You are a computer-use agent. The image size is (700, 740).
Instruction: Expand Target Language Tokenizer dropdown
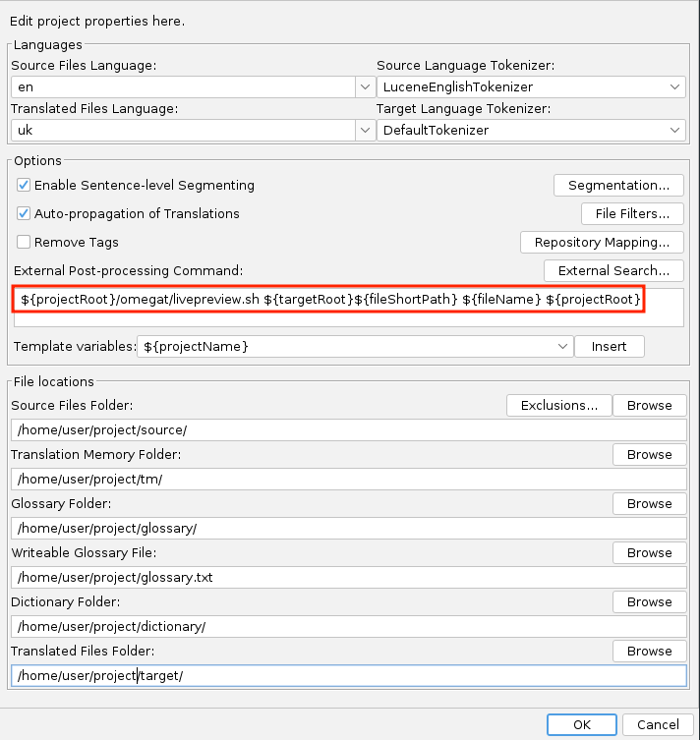pyautogui.click(x=675, y=130)
